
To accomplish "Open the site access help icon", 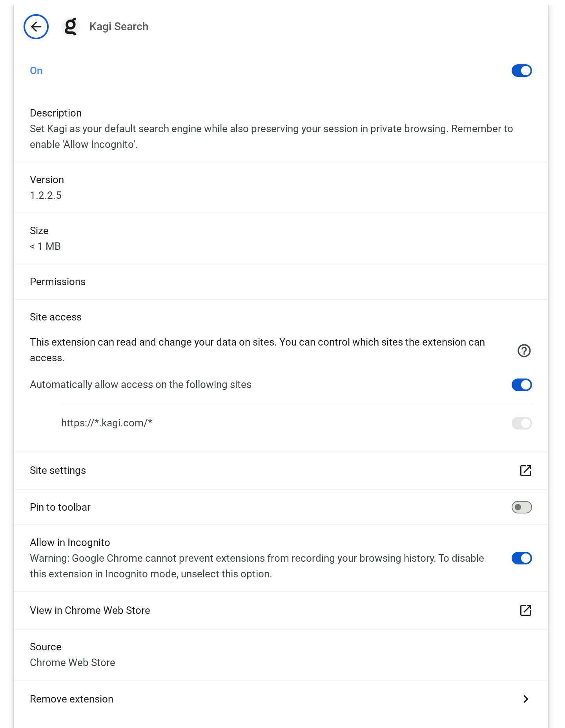I will (x=524, y=351).
